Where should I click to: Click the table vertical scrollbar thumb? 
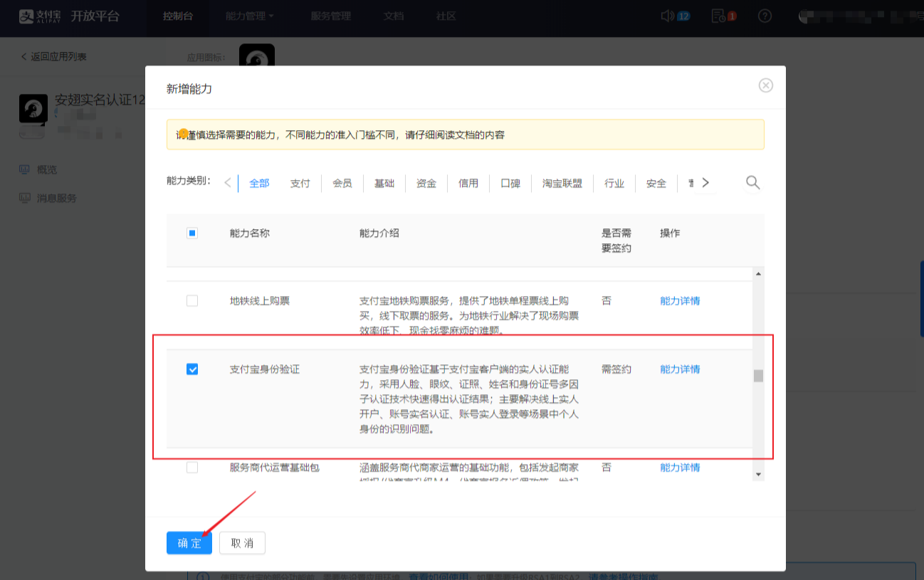tap(758, 376)
